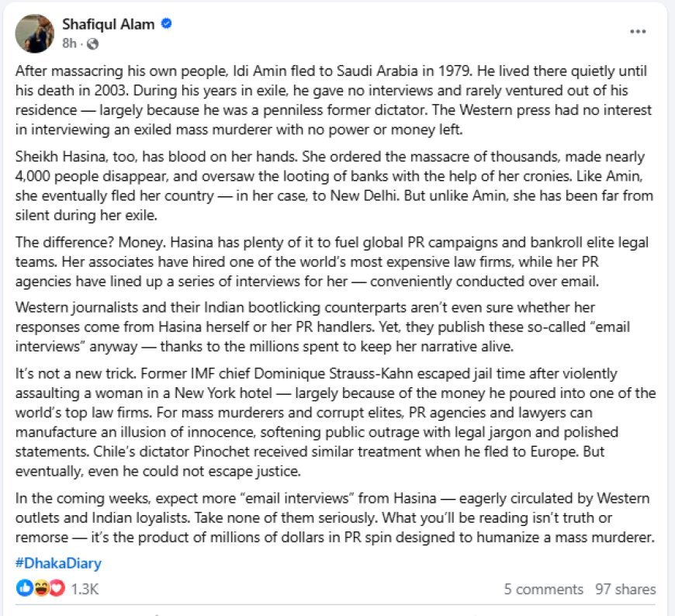675x616 pixels.
Task: View the 97 shares list
Action: coord(625,589)
